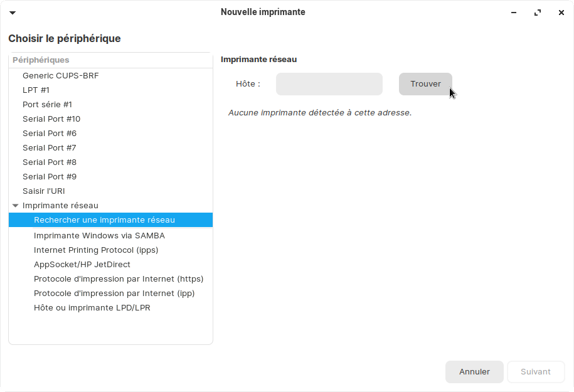
Task: Select Internet Printing Protocol (ipps)
Action: click(96, 250)
